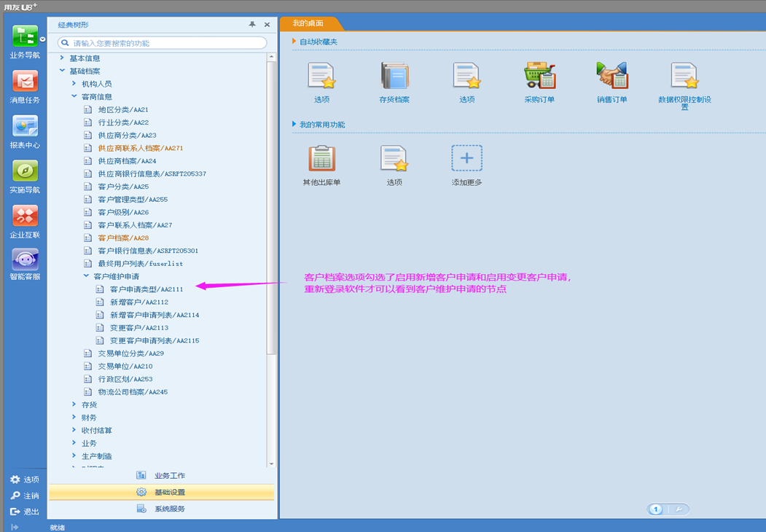Select 系统服务 panel tab
Viewport: 766px width, 532px height.
click(161, 509)
